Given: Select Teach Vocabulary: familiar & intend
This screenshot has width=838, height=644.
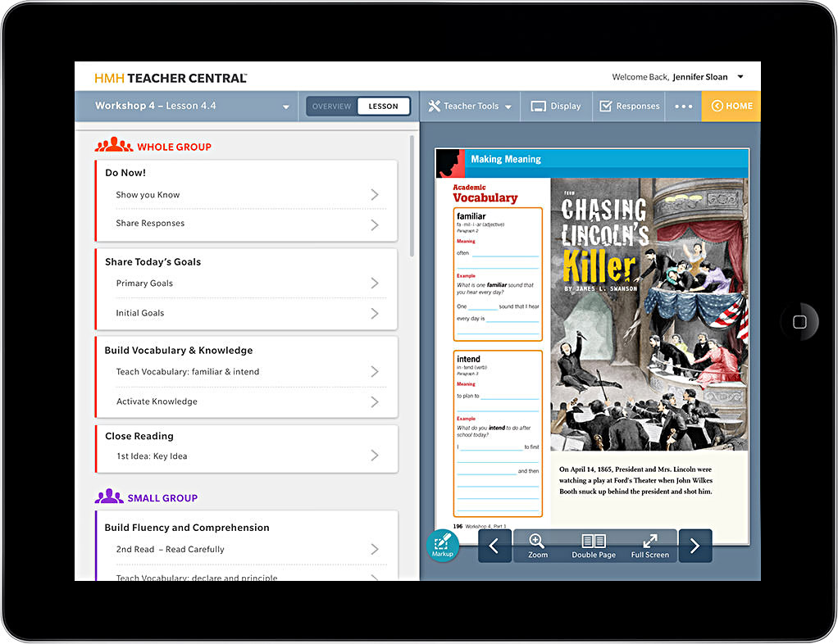Looking at the screenshot, I should (246, 372).
